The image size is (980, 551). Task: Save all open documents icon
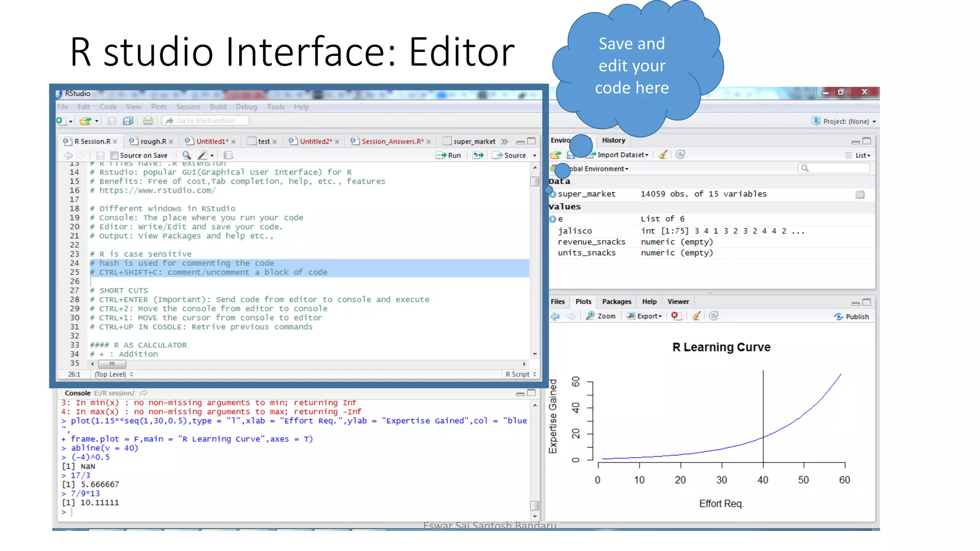[x=128, y=121]
